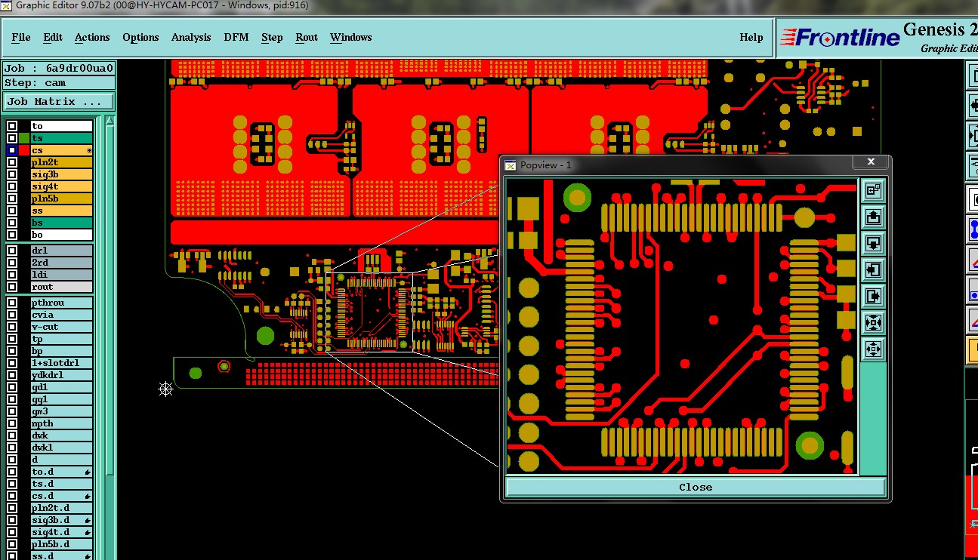Enable the pln2t layer checkbox

pos(12,162)
